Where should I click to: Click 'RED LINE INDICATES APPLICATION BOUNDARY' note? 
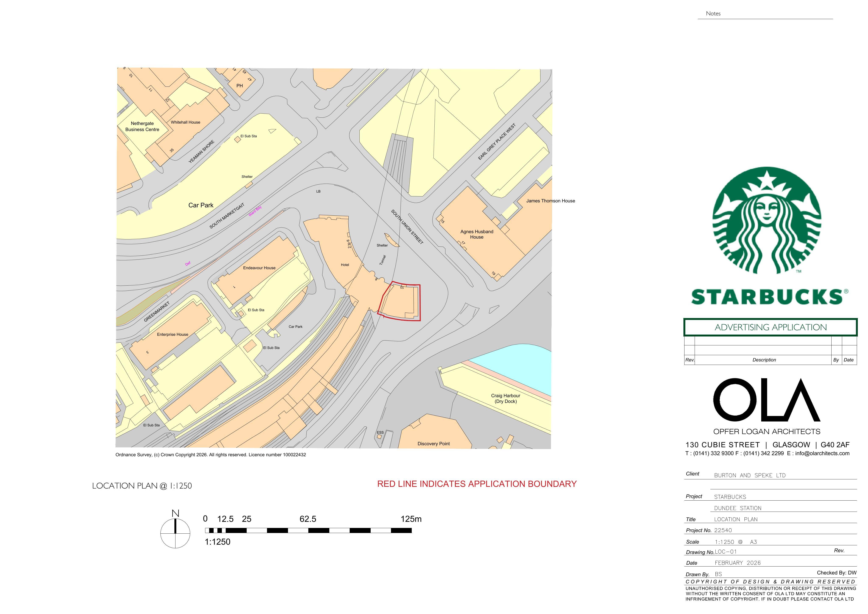click(477, 484)
